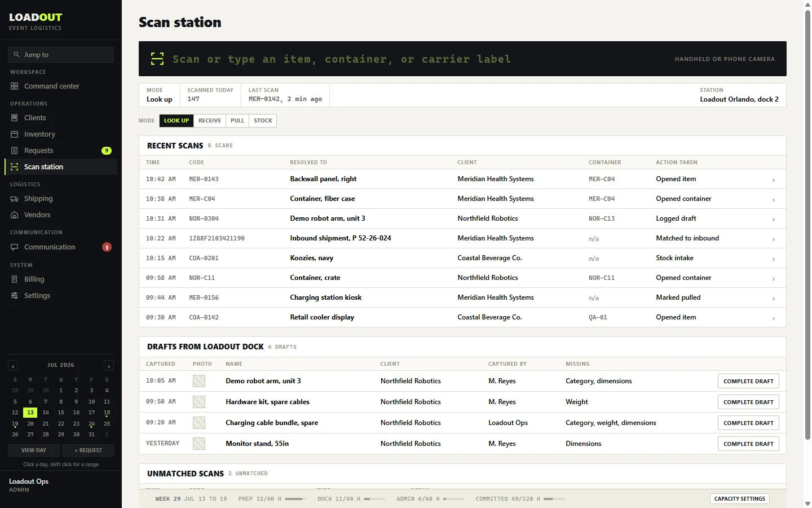Open Communication badge showing 3
812x508 pixels.
tap(107, 247)
